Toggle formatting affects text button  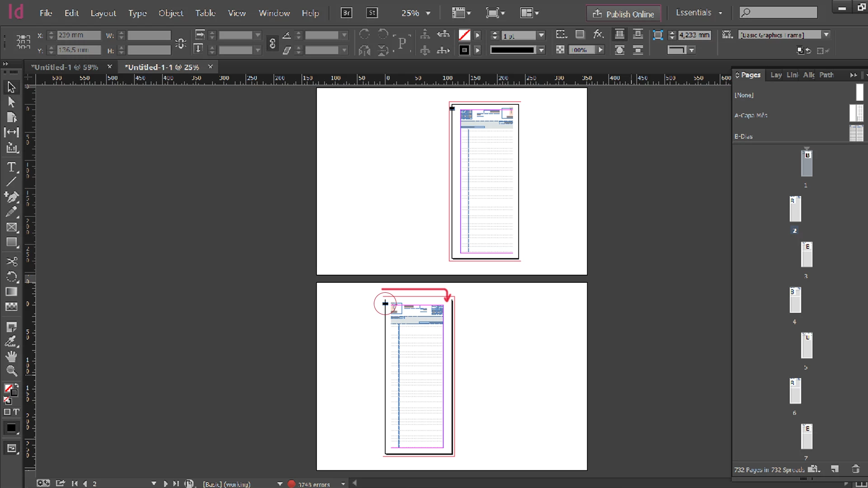click(x=16, y=412)
